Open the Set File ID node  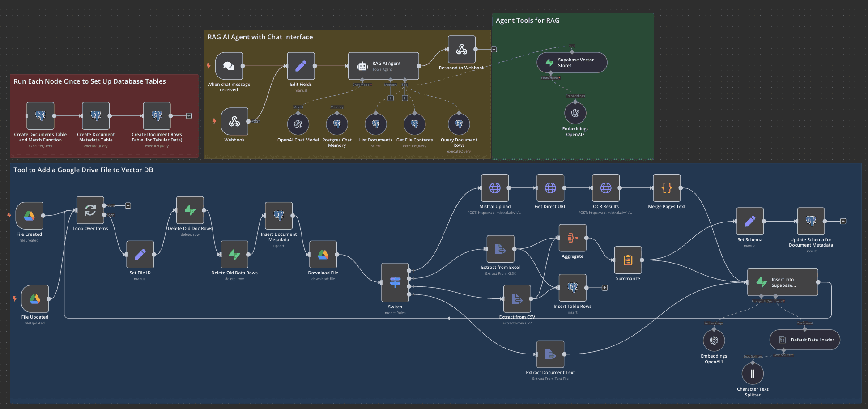[x=140, y=254]
